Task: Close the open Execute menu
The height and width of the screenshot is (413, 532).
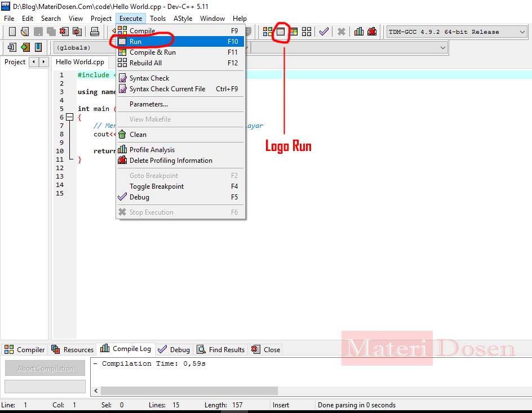Action: click(131, 18)
